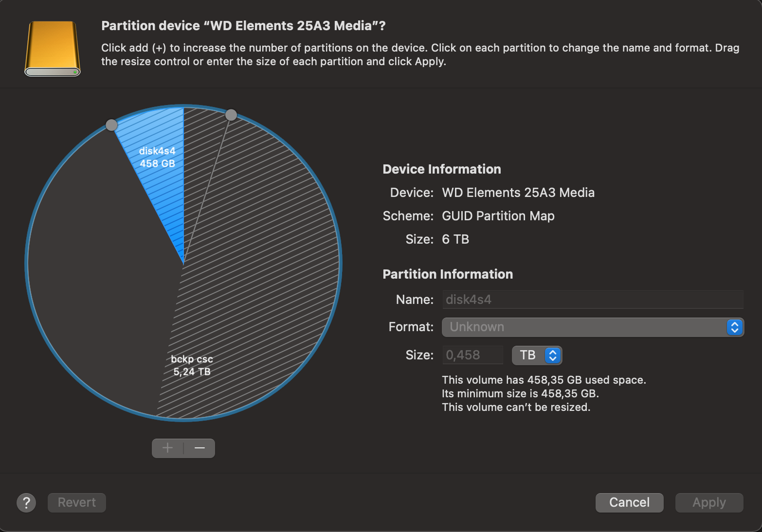The height and width of the screenshot is (532, 762).
Task: Click the resize handle above disk4s4 slice
Action: click(111, 124)
